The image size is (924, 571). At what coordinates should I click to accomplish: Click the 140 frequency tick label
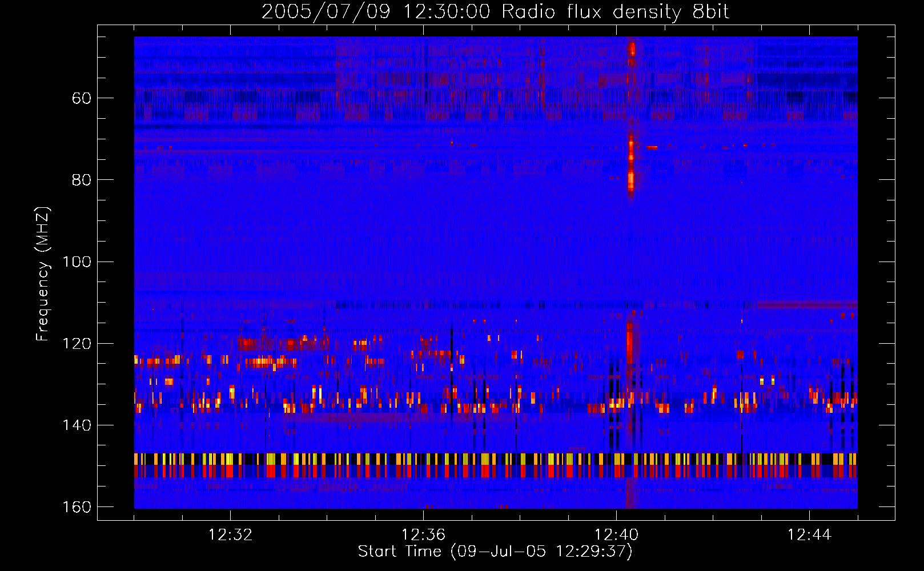77,425
